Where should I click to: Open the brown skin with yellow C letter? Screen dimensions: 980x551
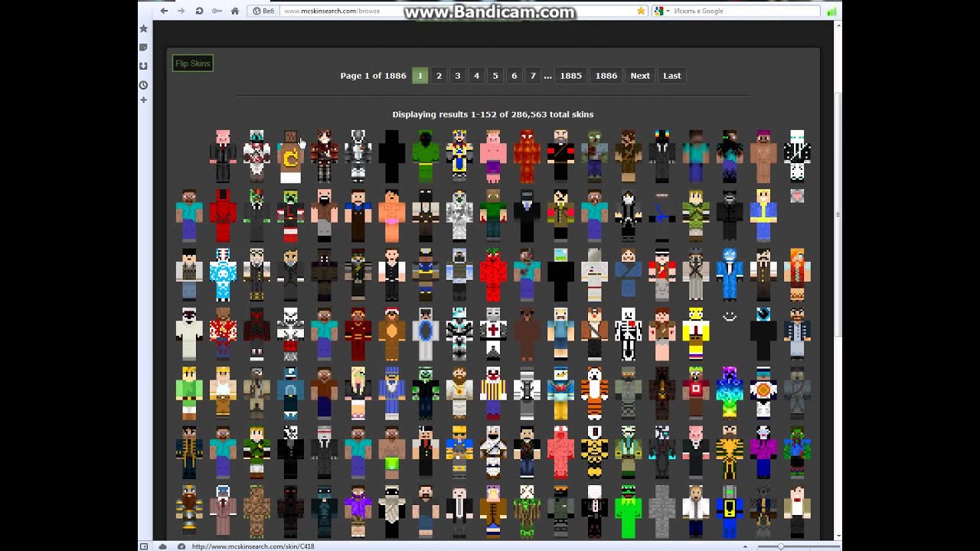click(290, 157)
